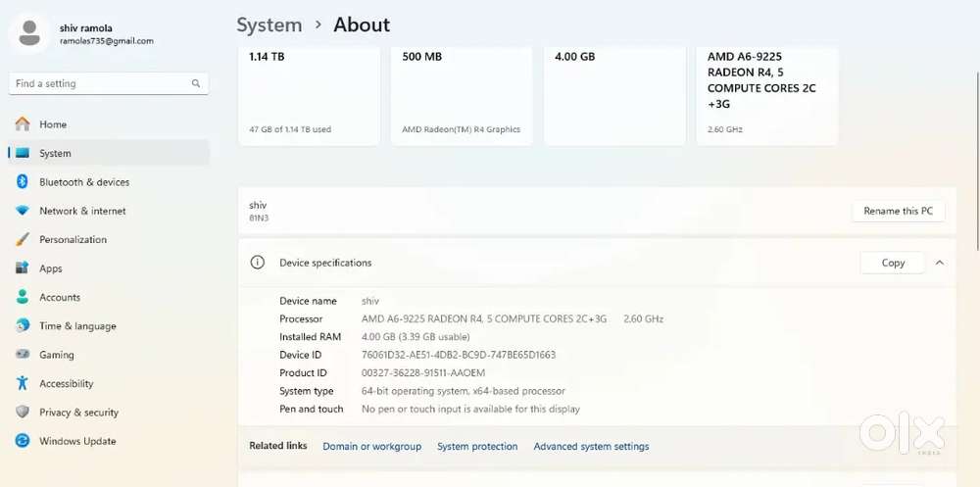Click the Product ID value 00327-36228-91511-AAOEM
The image size is (980, 487).
point(423,373)
